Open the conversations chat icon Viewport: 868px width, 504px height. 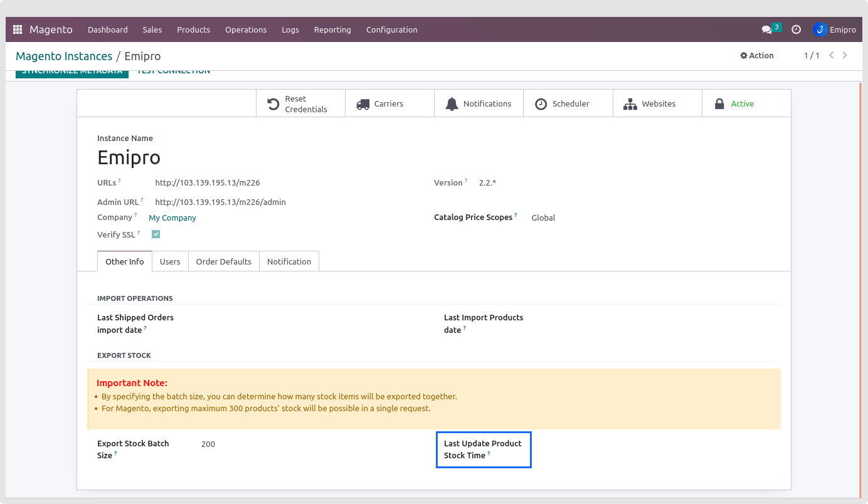coord(766,29)
